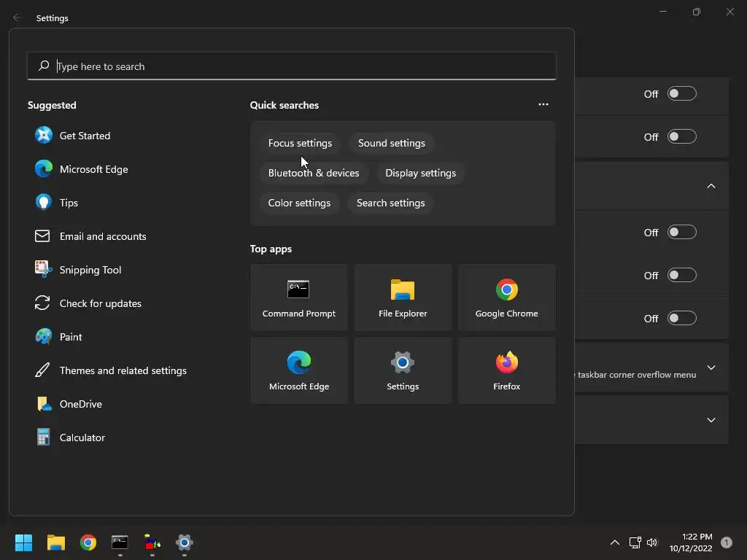Click the search magnifier icon
Image resolution: width=747 pixels, height=560 pixels.
pos(44,66)
